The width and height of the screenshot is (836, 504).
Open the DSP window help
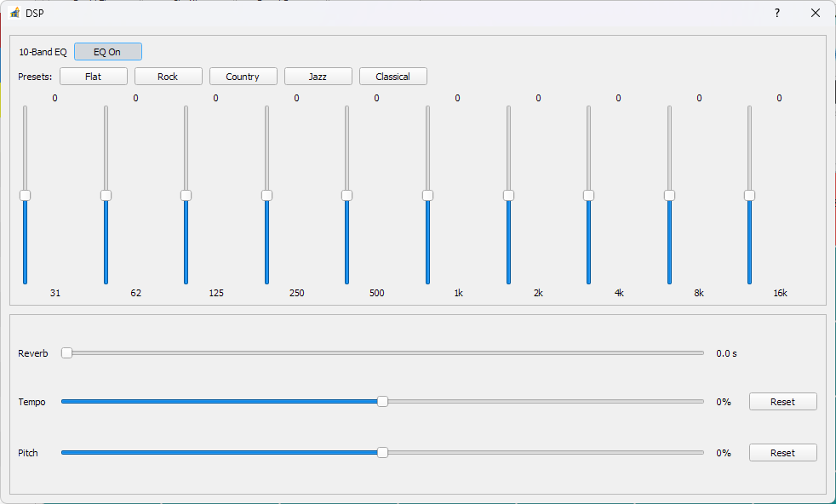click(776, 13)
